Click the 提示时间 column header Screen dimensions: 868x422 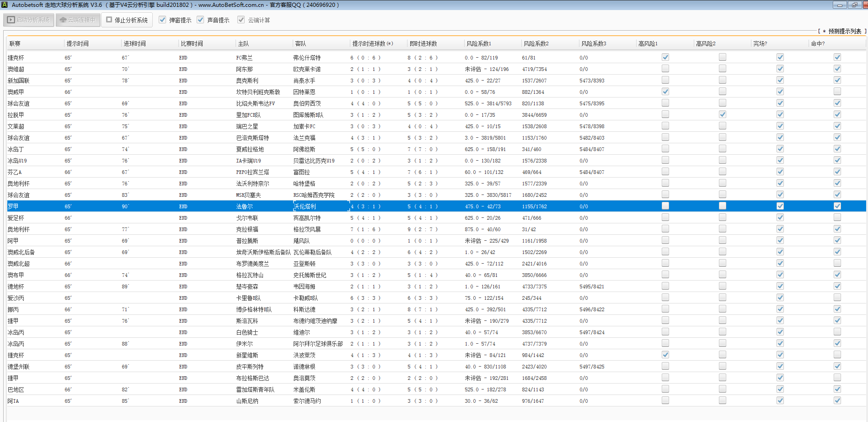coord(78,43)
